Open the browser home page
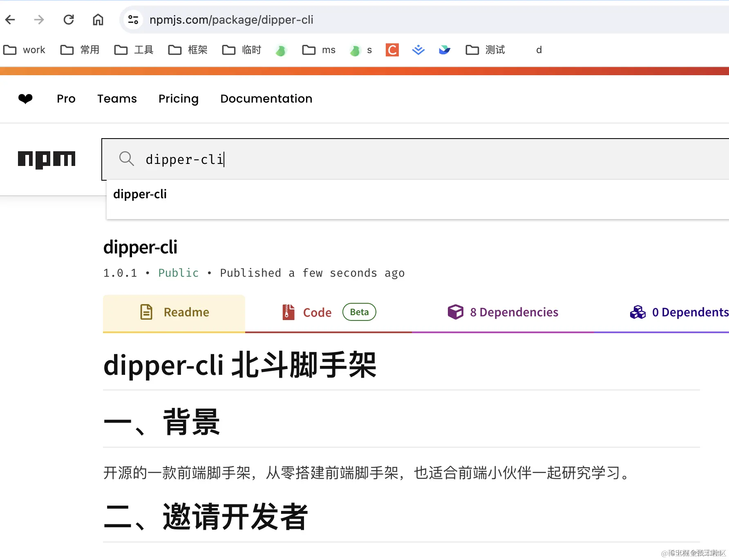 click(x=98, y=19)
